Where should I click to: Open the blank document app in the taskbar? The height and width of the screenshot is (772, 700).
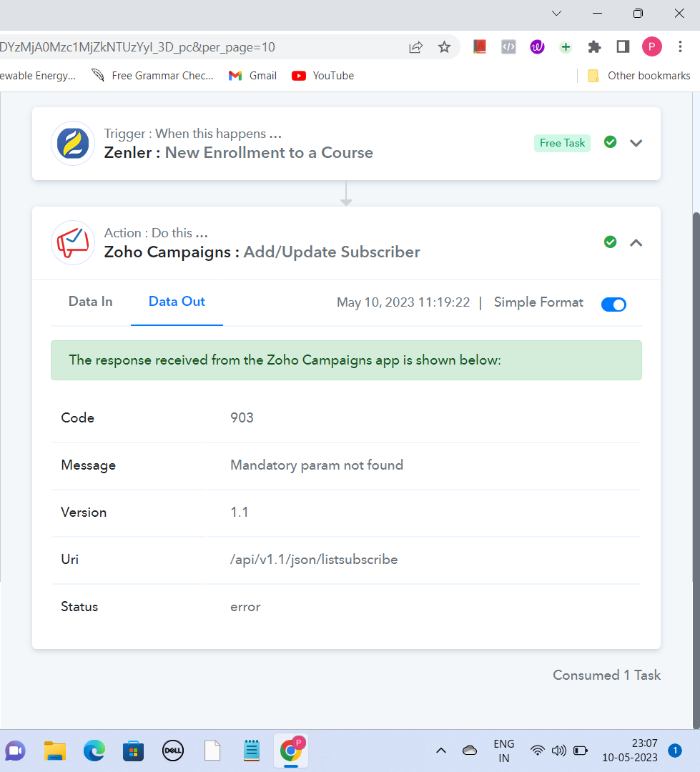212,751
